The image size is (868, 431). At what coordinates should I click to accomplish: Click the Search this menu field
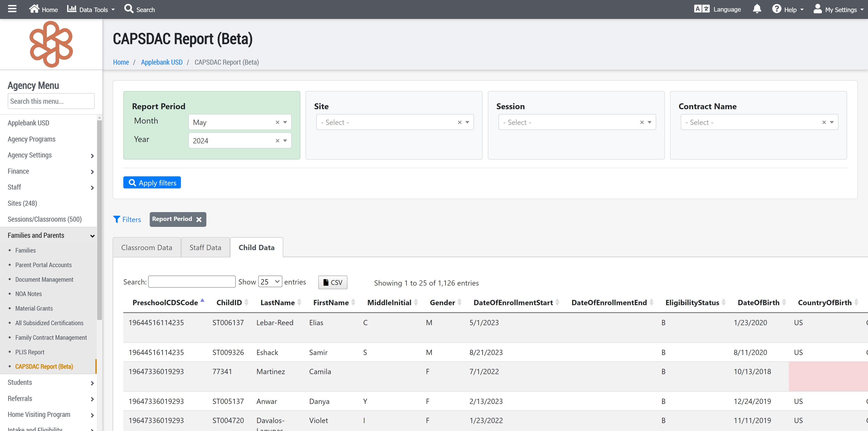(x=51, y=101)
